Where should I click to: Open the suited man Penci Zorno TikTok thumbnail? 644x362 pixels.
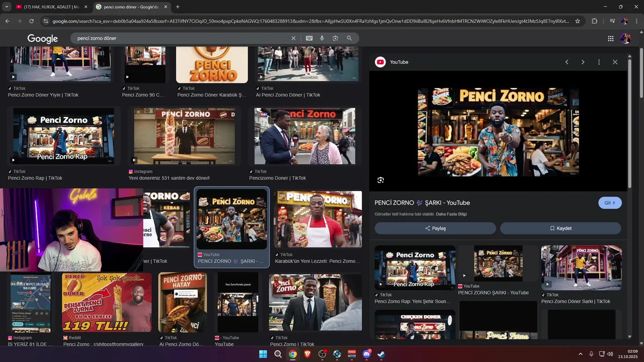[315, 302]
